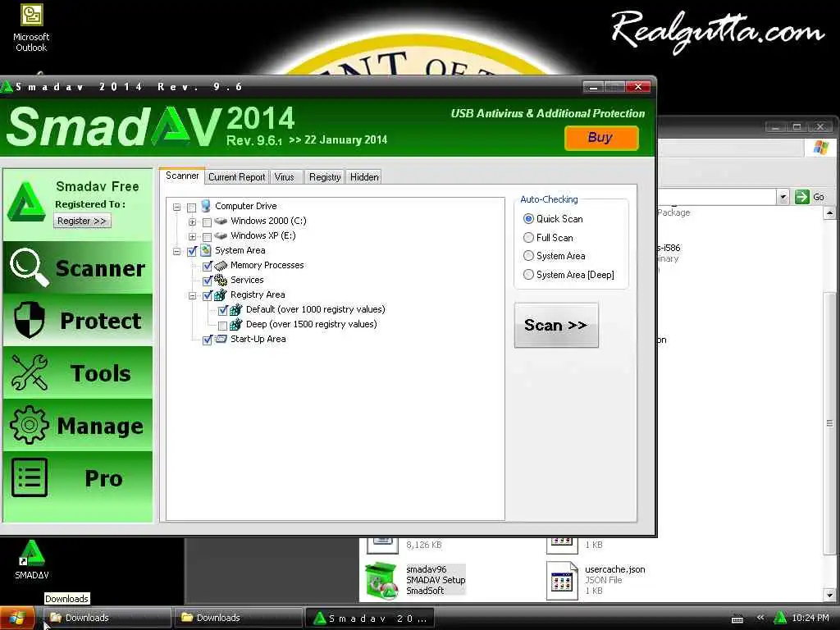Screen dimensions: 840x630
Task: Click the Deep registry values icon
Action: [x=236, y=324]
